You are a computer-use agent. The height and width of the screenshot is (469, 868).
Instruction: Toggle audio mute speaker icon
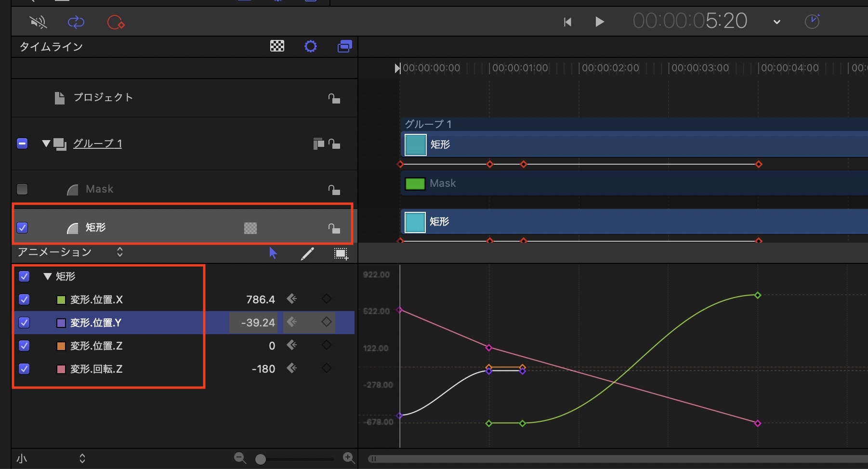[x=38, y=22]
